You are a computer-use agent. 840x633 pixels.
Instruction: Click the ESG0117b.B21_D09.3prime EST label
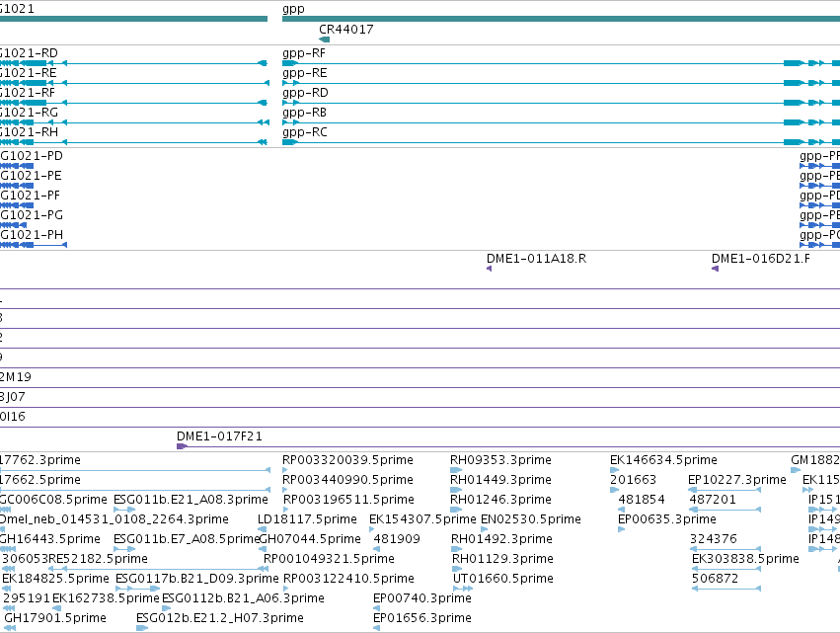[x=197, y=580]
